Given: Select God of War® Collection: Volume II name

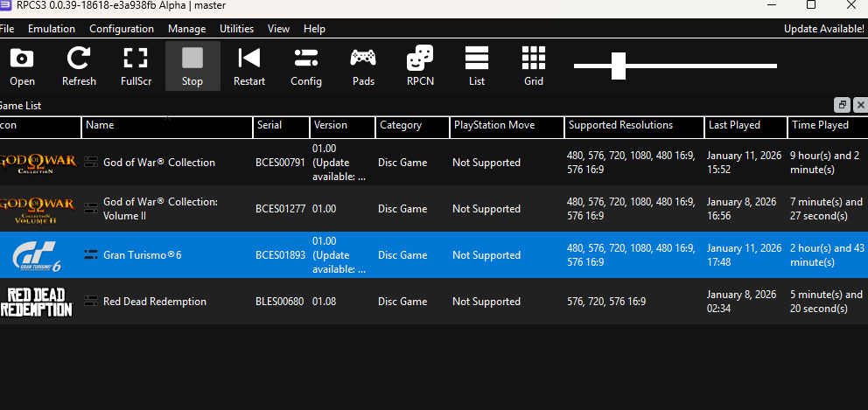Looking at the screenshot, I should pyautogui.click(x=160, y=209).
